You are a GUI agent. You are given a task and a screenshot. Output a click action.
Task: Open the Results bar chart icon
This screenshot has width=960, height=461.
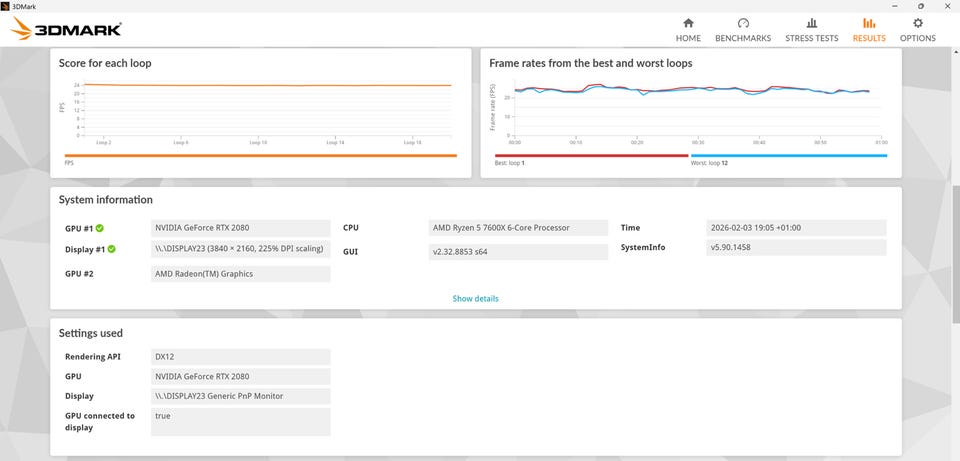(x=869, y=23)
